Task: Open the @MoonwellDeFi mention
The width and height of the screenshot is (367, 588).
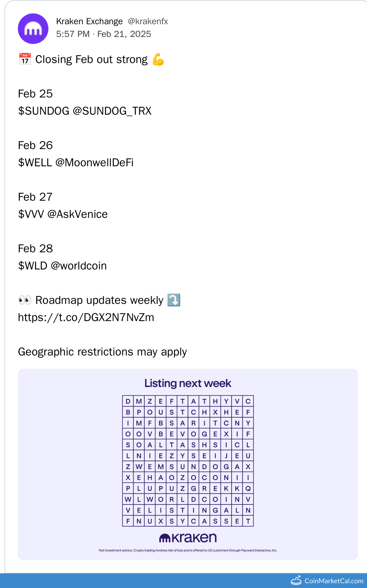Action: (94, 162)
